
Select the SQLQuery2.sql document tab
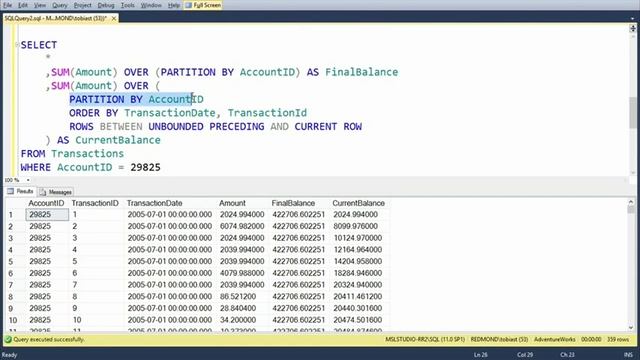click(56, 18)
